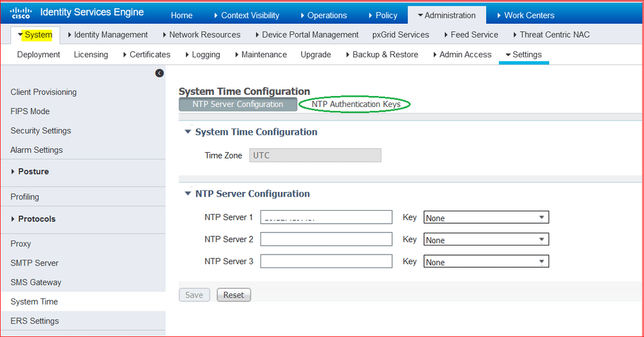This screenshot has height=337, width=644.
Task: Select Proxy in sidebar
Action: 21,244
